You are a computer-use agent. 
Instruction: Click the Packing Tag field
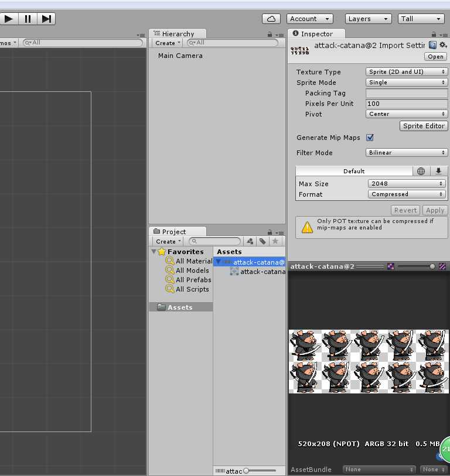(x=407, y=93)
